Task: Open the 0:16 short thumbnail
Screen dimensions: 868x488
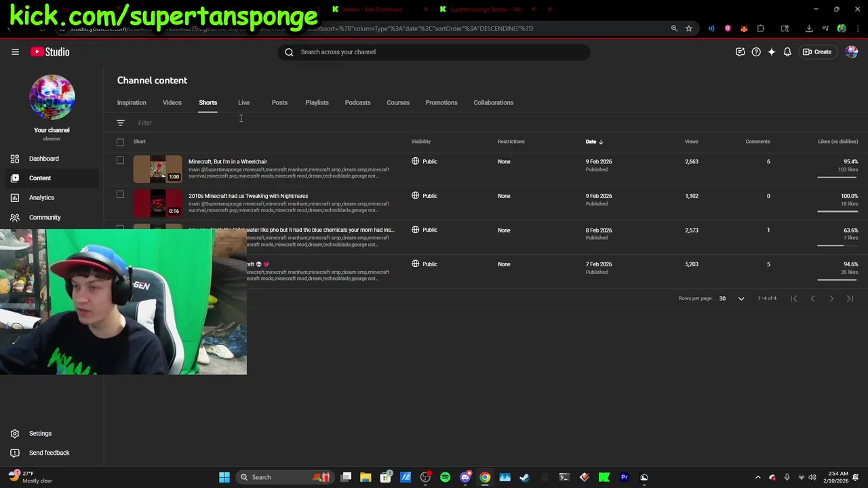Action: (157, 203)
